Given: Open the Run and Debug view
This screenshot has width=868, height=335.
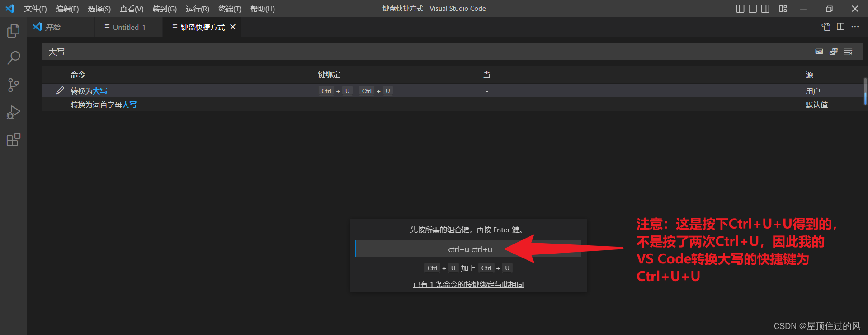Looking at the screenshot, I should pos(14,112).
